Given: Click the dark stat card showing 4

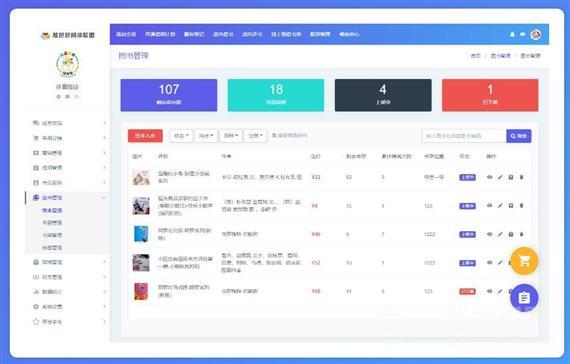Looking at the screenshot, I should pos(383,95).
